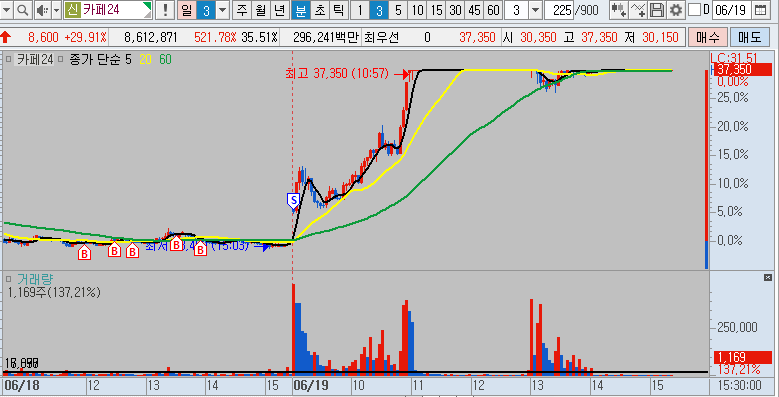Tick the D checkbox
Screen dimensions: 779x397
coord(695,10)
